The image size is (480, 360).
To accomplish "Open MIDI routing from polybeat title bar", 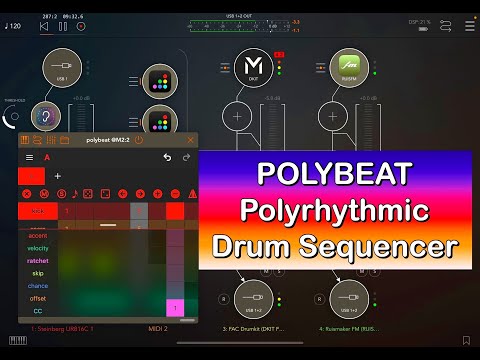I will tap(37, 140).
